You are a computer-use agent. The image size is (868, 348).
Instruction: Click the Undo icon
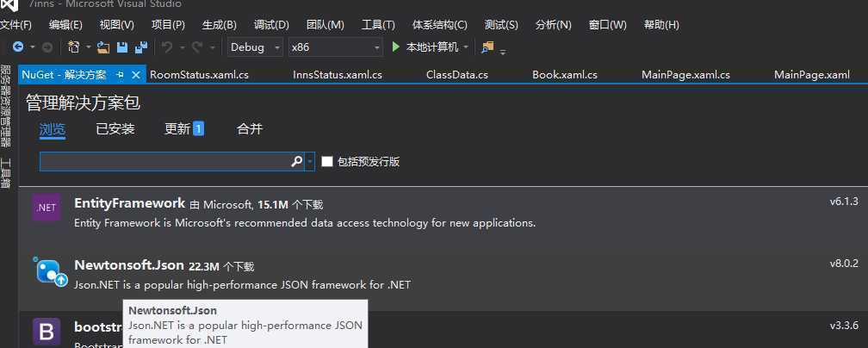tap(167, 47)
